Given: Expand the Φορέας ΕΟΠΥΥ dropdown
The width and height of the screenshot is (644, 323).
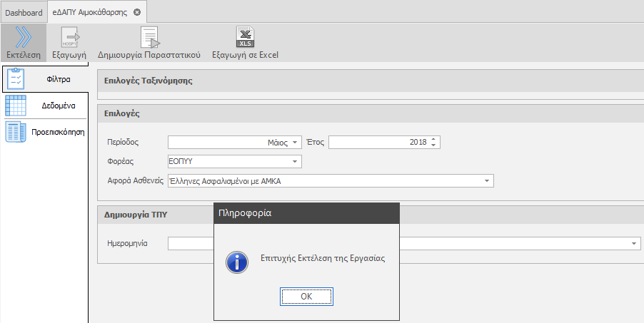Looking at the screenshot, I should point(296,162).
